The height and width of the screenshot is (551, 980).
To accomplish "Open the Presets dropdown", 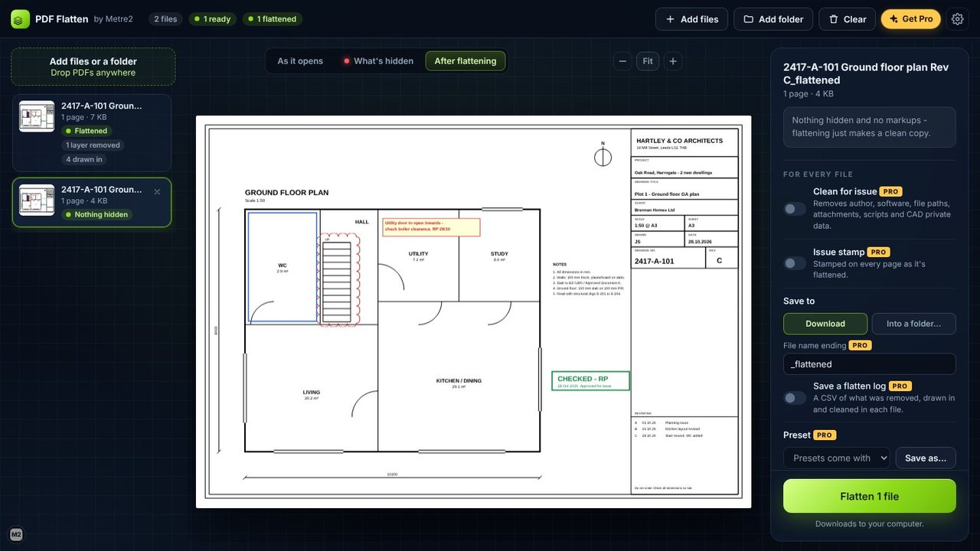I will (837, 458).
